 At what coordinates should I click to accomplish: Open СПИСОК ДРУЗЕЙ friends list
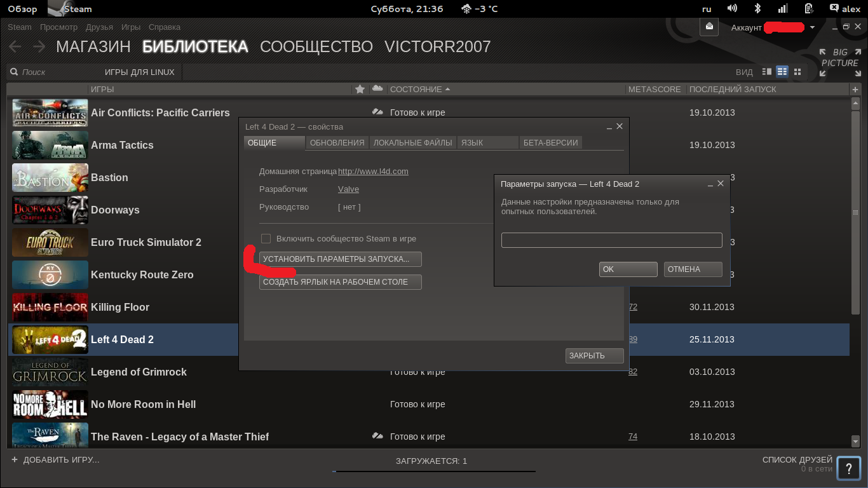click(797, 460)
